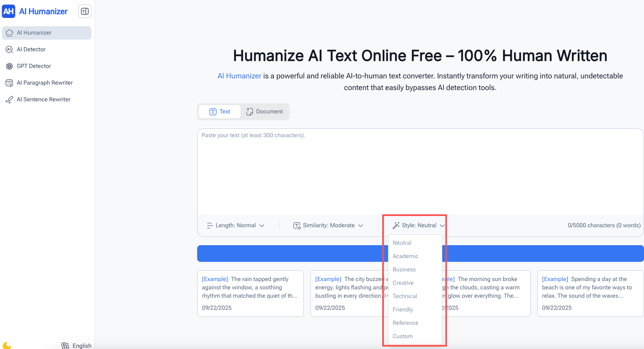Click the Text tab icon
This screenshot has width=644, height=349.
click(213, 112)
